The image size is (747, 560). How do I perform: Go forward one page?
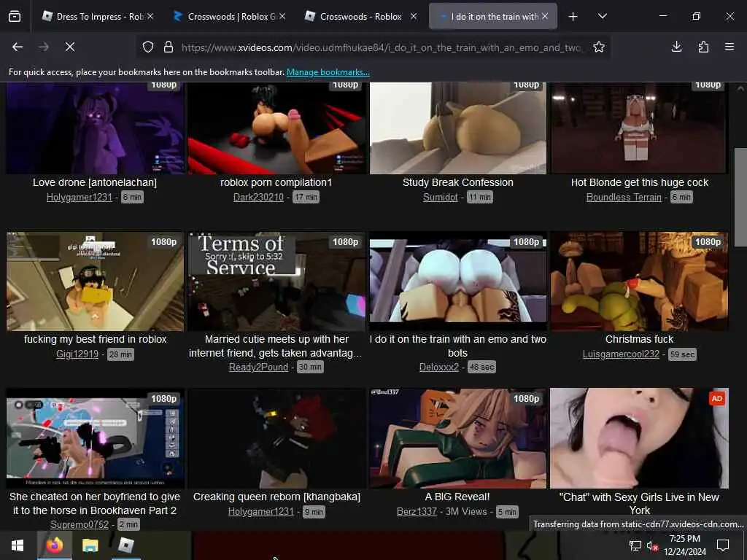coord(44,47)
